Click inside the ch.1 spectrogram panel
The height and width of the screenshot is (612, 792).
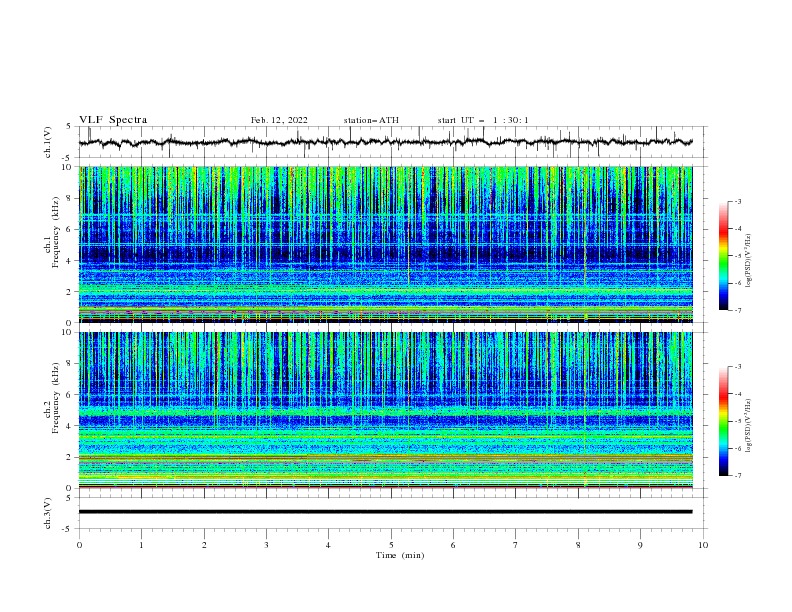(385, 244)
